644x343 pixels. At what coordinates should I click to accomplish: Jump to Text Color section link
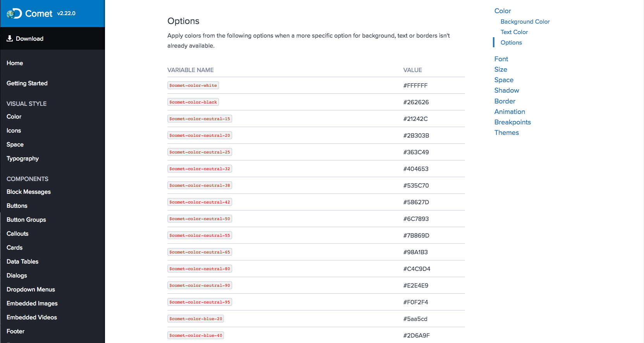514,32
